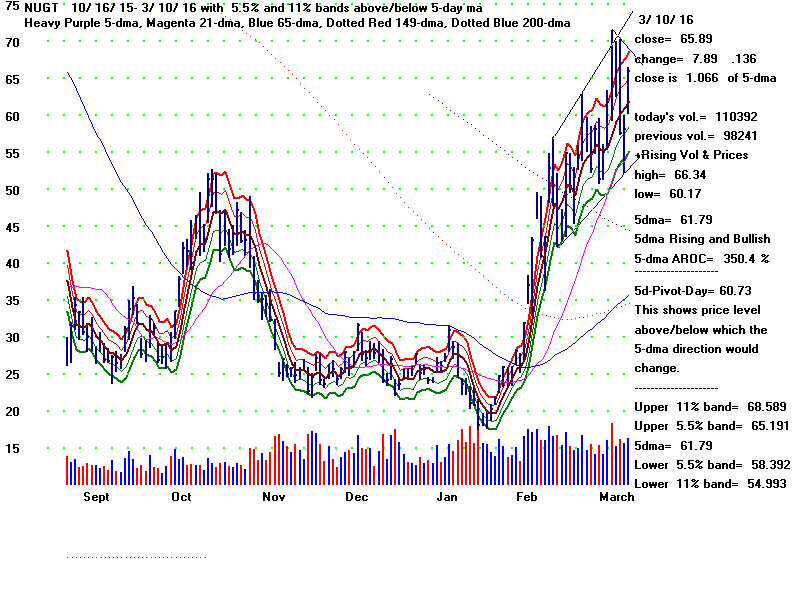The width and height of the screenshot is (800, 600).
Task: Click the March label on the time axis
Action: (615, 496)
